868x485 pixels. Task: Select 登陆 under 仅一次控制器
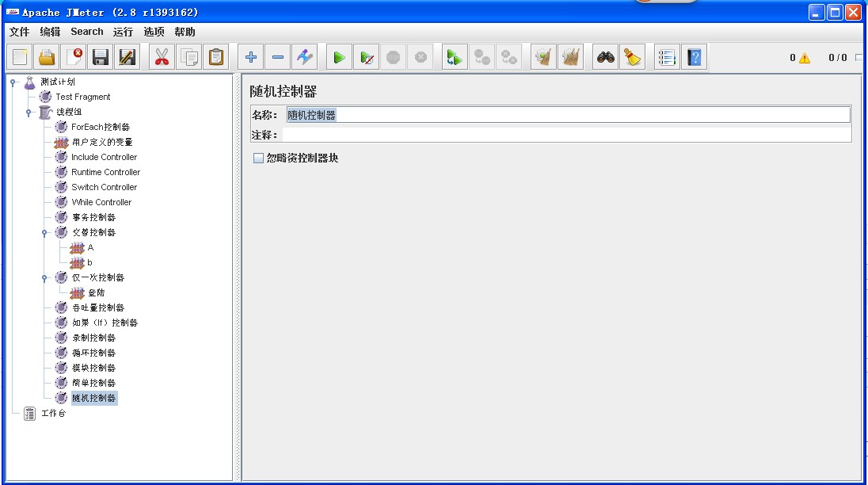[x=97, y=293]
